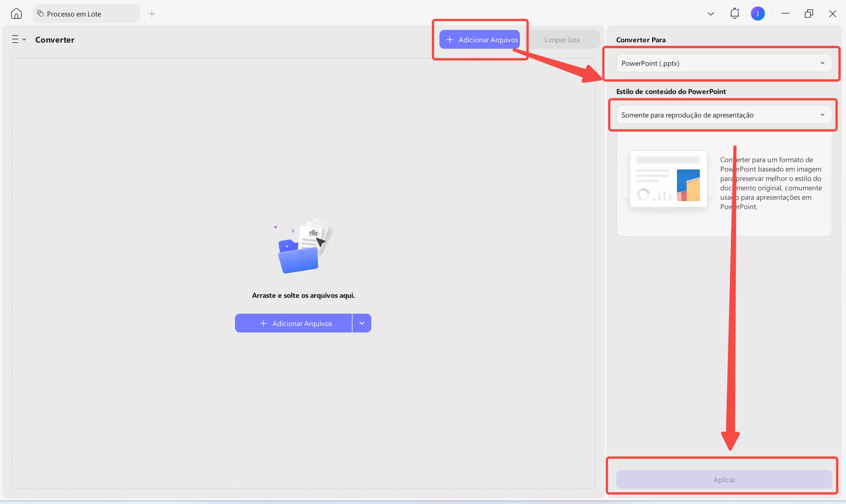Image resolution: width=846 pixels, height=504 pixels.
Task: Click the account avatar
Action: [x=758, y=13]
